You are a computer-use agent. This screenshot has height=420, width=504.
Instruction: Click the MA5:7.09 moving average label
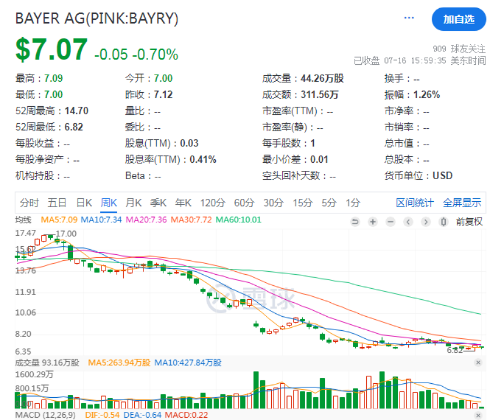(59, 220)
